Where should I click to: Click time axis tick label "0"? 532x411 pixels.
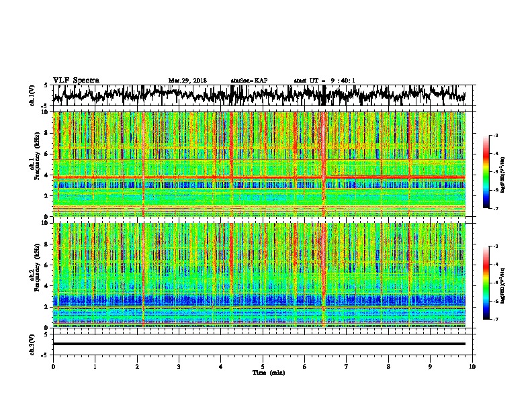(53, 367)
